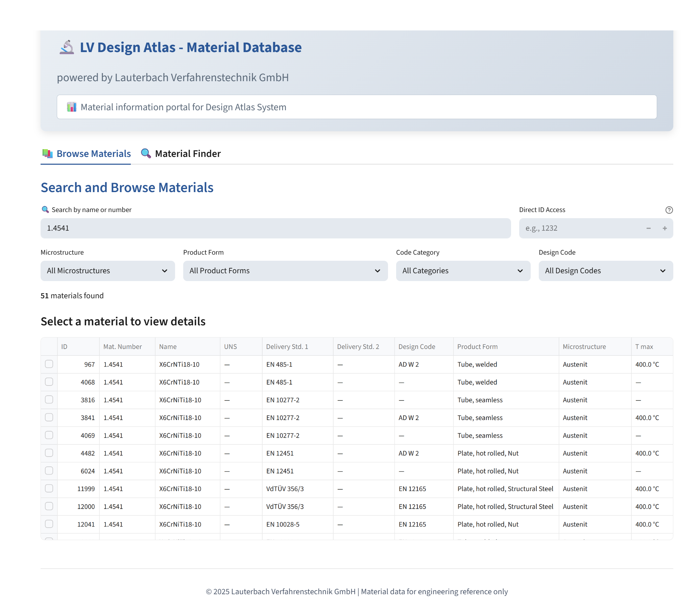Click the bar chart icon in portal banner
700x602 pixels.
point(72,107)
